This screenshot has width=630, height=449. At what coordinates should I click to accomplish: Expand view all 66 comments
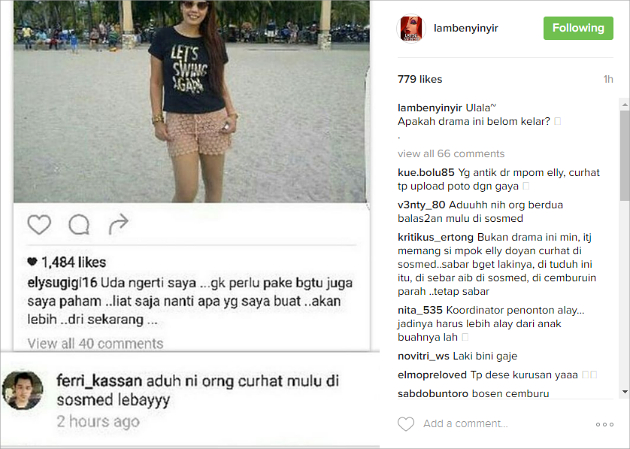click(451, 153)
